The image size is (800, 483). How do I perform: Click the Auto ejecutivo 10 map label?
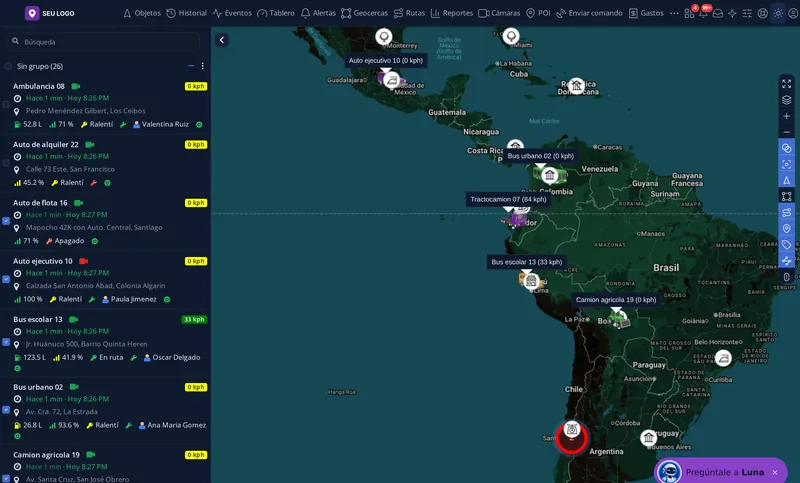click(386, 61)
